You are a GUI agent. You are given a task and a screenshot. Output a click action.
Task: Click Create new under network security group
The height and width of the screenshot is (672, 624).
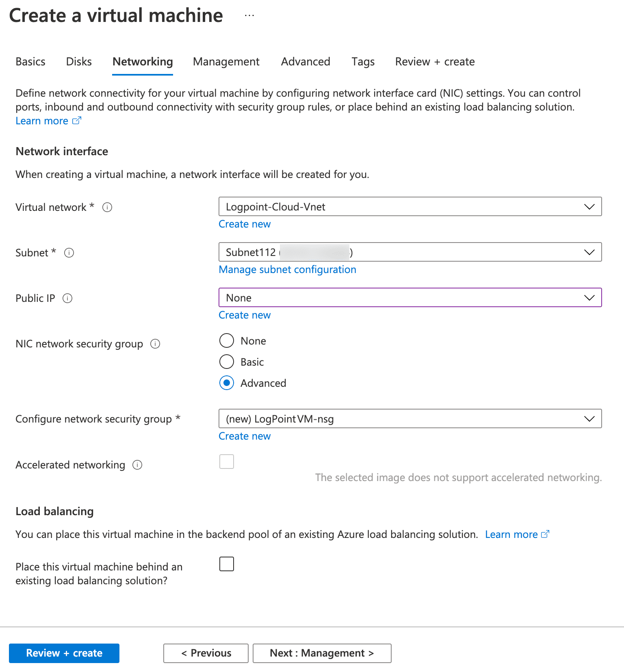[x=245, y=436]
